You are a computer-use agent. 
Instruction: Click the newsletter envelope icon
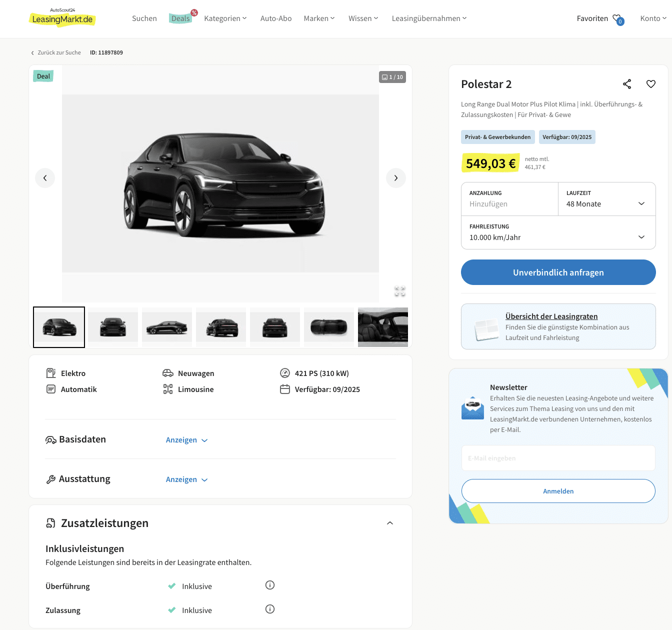click(472, 408)
